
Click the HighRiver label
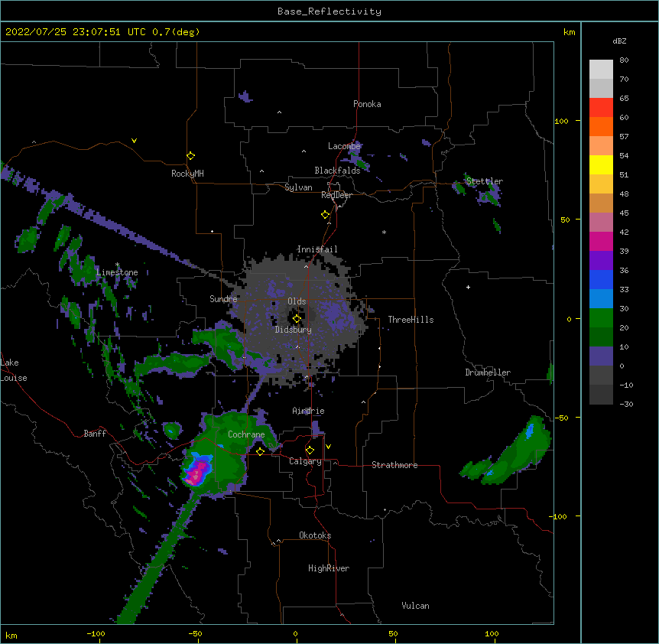329,568
